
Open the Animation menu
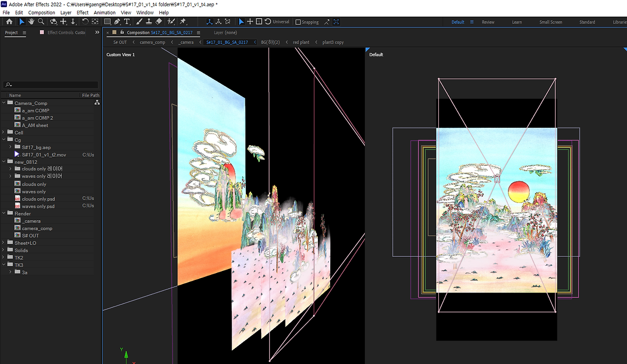[x=104, y=13]
